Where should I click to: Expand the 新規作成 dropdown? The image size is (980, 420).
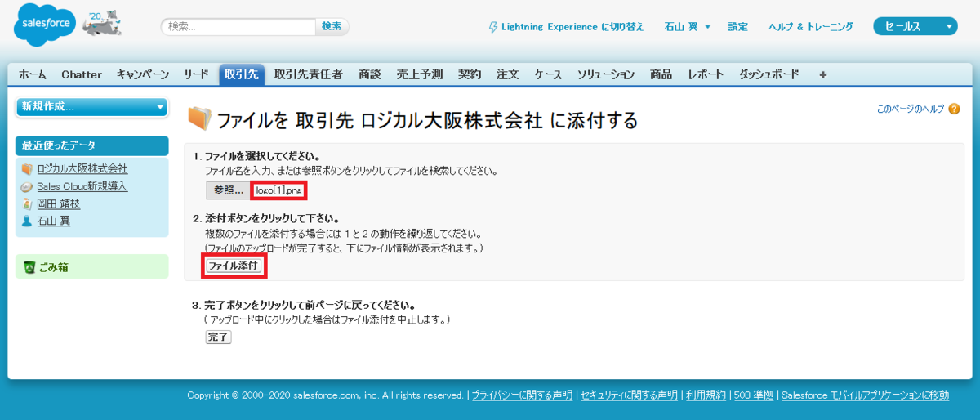(92, 106)
